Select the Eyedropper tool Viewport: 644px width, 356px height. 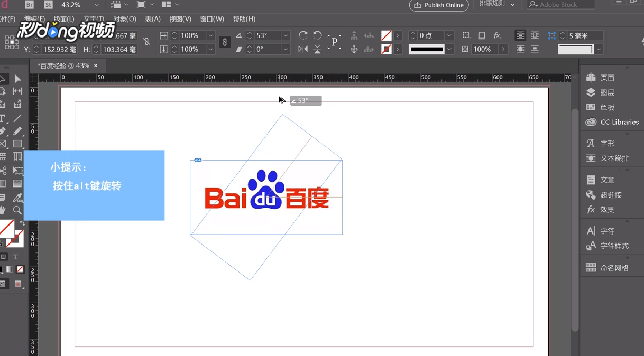pyautogui.click(x=17, y=198)
